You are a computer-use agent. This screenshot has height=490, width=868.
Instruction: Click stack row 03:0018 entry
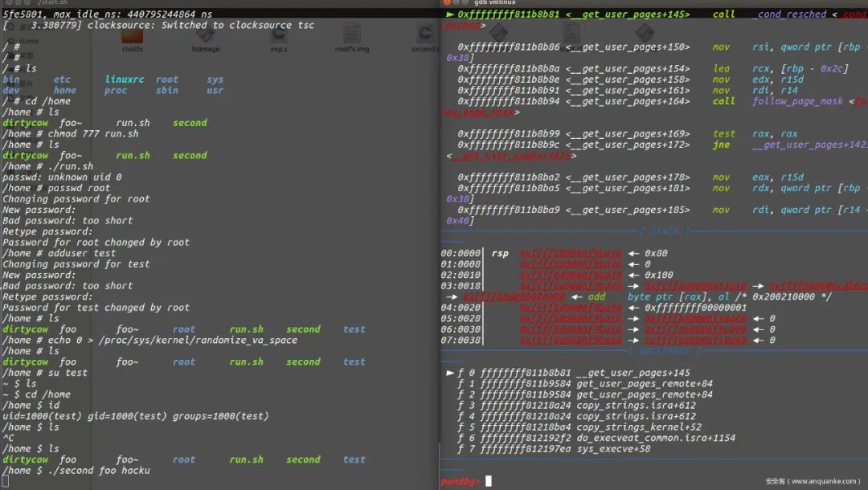point(653,286)
